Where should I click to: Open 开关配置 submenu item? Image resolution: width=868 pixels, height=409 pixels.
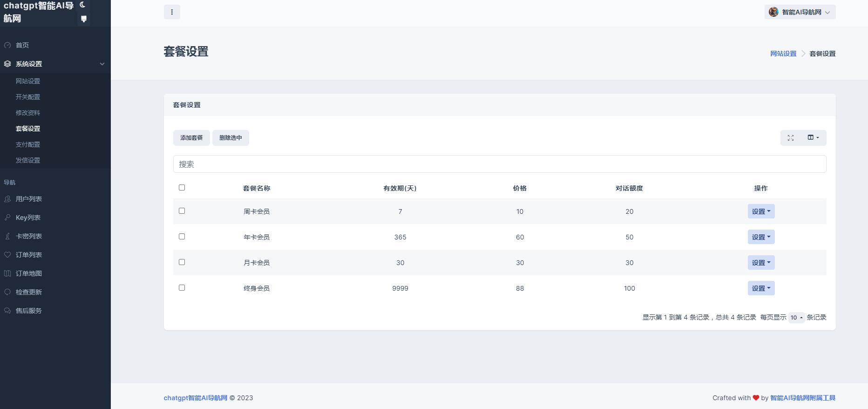28,97
